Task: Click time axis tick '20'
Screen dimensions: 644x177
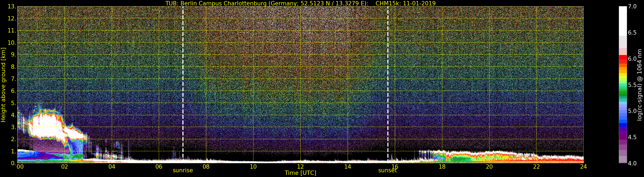Action: pyautogui.click(x=489, y=166)
